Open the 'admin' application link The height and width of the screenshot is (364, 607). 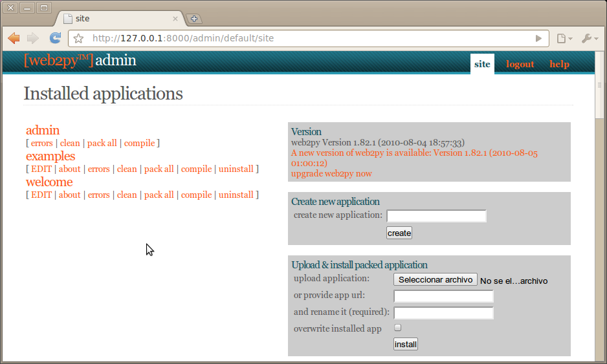coord(43,131)
